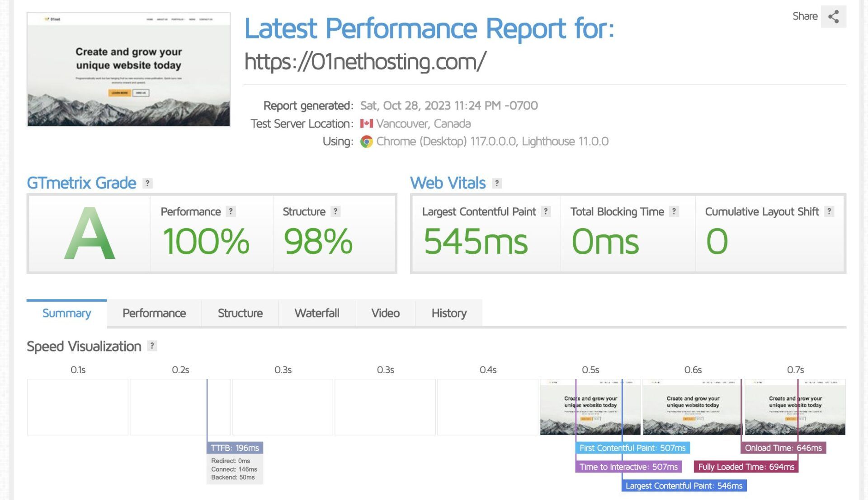Open Largest Contentful Paint help icon
This screenshot has height=500, width=868.
coord(546,211)
